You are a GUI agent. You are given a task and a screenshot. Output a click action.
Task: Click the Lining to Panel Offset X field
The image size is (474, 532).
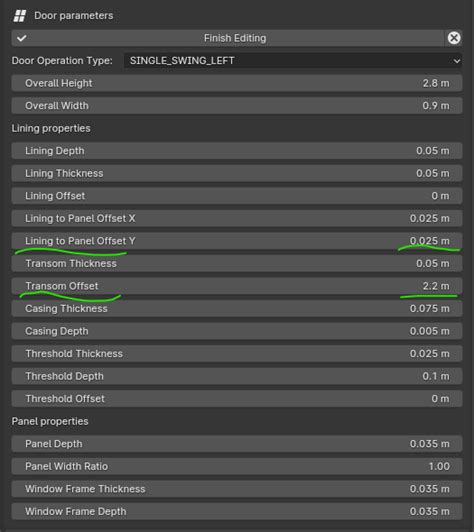pyautogui.click(x=237, y=218)
